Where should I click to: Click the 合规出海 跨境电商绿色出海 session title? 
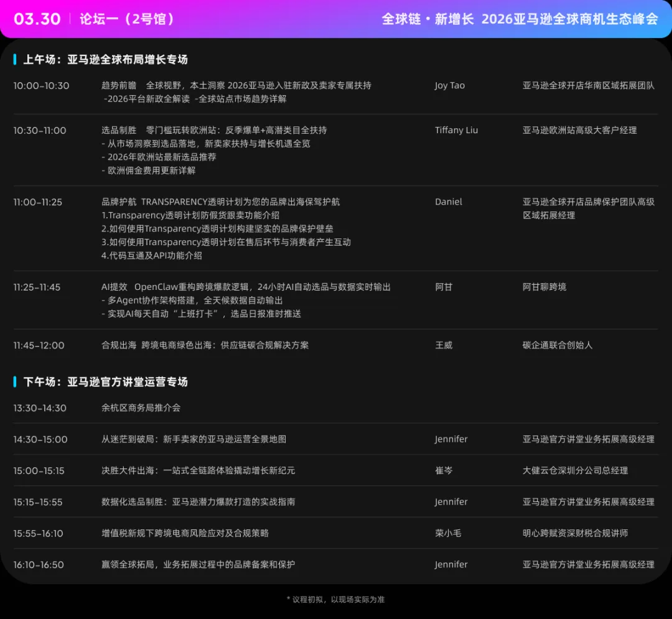pos(205,345)
